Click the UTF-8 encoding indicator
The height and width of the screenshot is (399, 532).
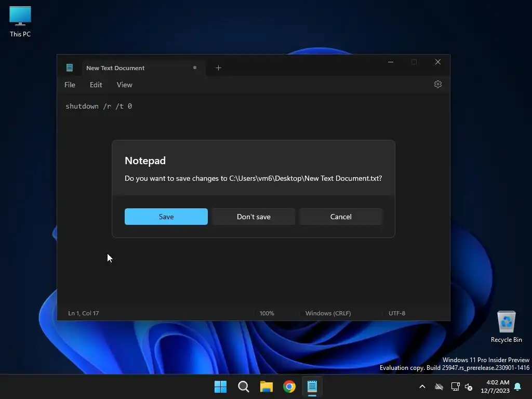[x=396, y=313]
